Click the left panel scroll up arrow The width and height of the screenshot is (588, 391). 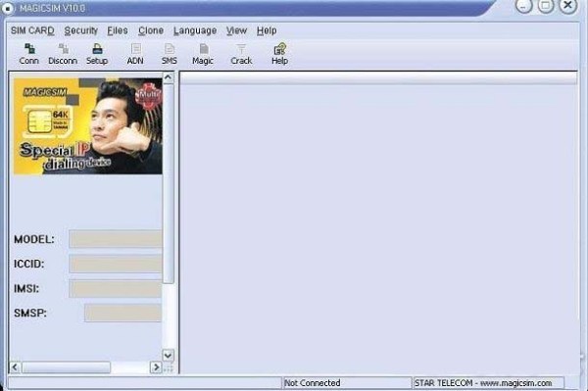[168, 78]
